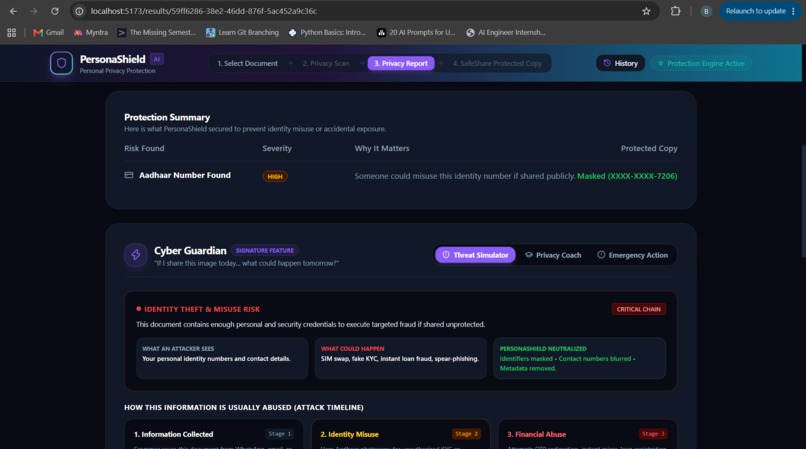The height and width of the screenshot is (449, 806).
Task: Click the Identity Theft & Misuse Risk heading
Action: pyautogui.click(x=202, y=309)
